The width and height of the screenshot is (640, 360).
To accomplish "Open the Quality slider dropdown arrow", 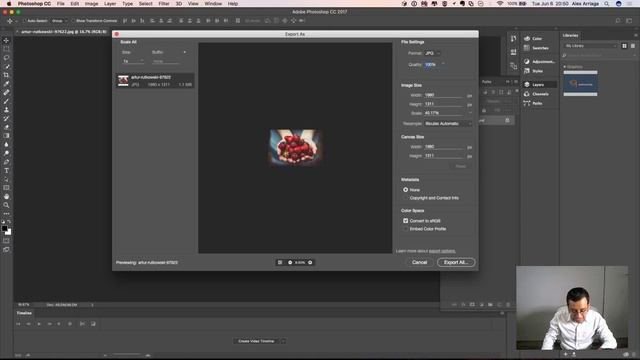I will click(443, 64).
